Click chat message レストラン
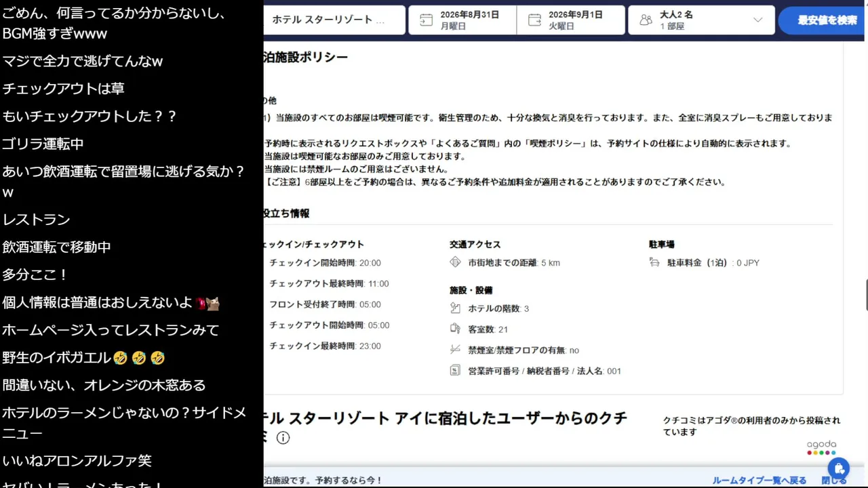Image resolution: width=868 pixels, height=488 pixels. pyautogui.click(x=36, y=219)
